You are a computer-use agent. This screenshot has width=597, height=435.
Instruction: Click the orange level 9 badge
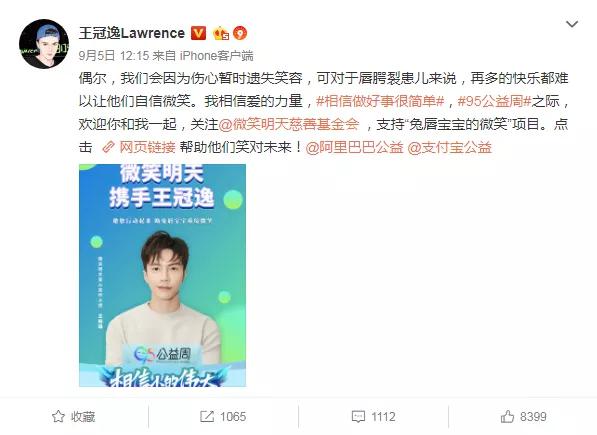(x=240, y=33)
